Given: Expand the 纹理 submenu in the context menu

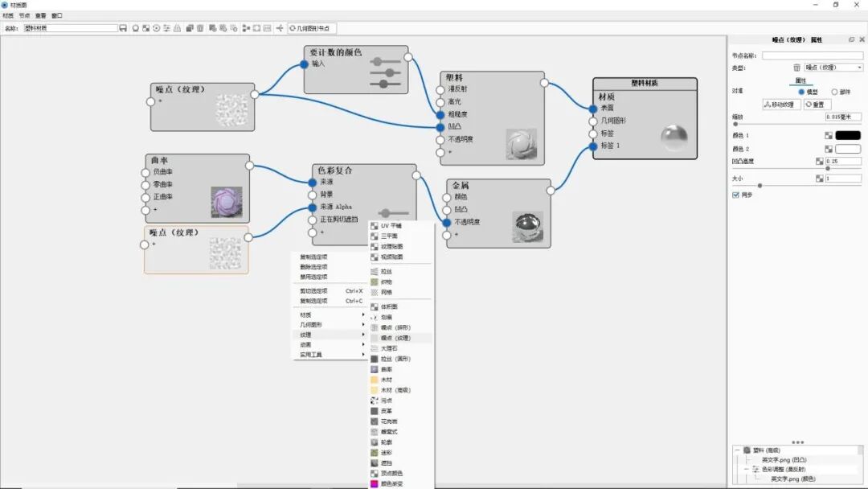Looking at the screenshot, I should 320,333.
